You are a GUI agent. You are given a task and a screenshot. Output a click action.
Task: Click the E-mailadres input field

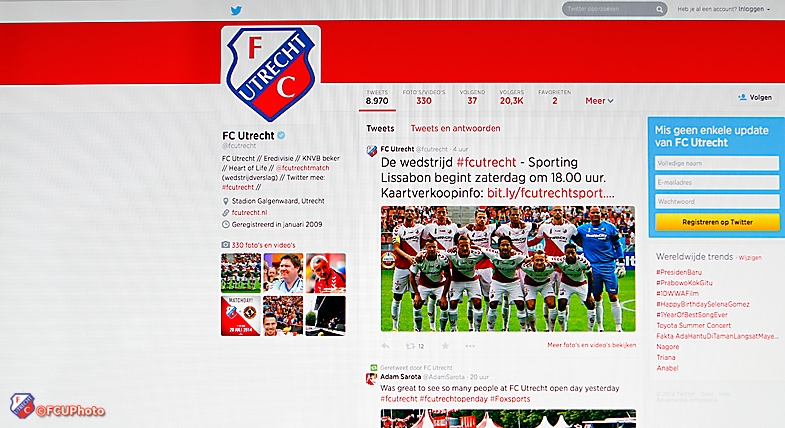click(x=717, y=182)
